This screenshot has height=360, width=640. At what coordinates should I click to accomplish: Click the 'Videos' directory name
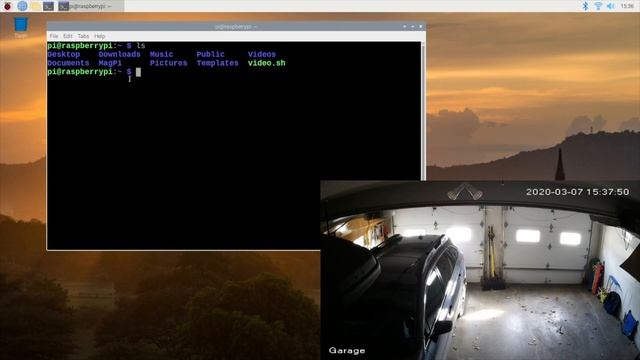pyautogui.click(x=262, y=54)
